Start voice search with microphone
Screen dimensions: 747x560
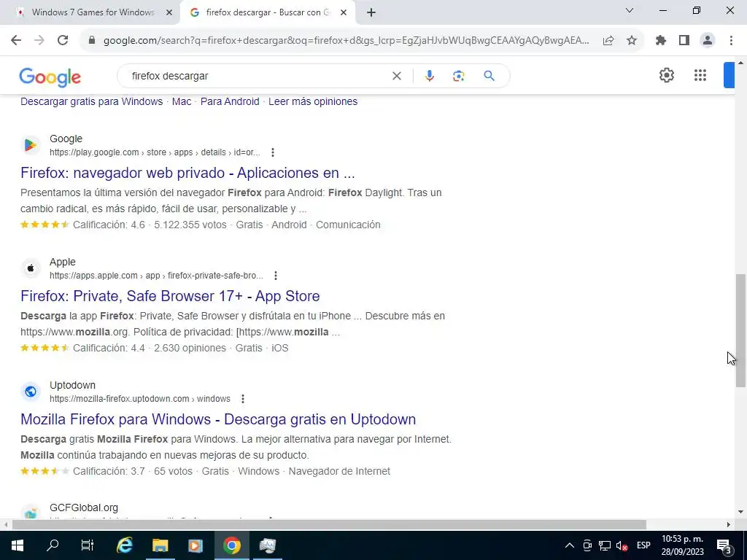429,76
